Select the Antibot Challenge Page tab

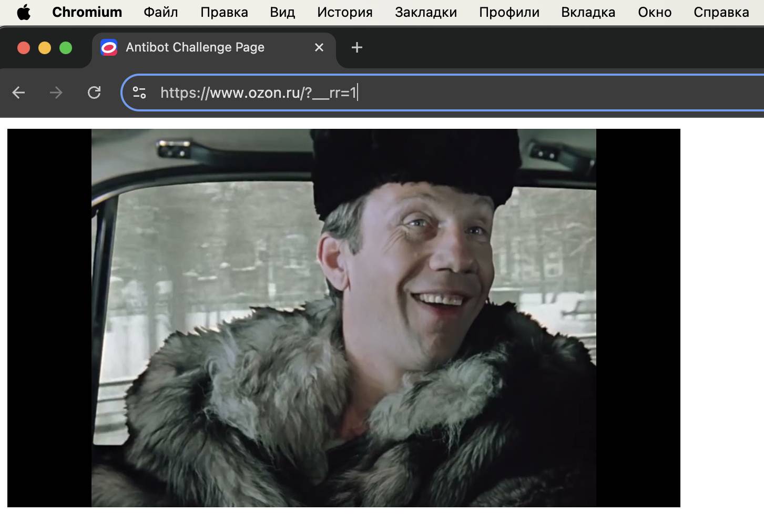(213, 48)
